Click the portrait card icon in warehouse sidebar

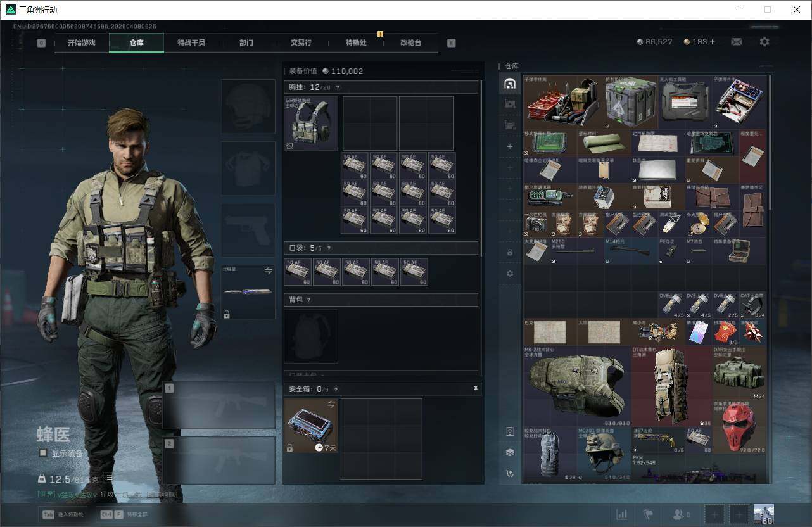[510, 431]
